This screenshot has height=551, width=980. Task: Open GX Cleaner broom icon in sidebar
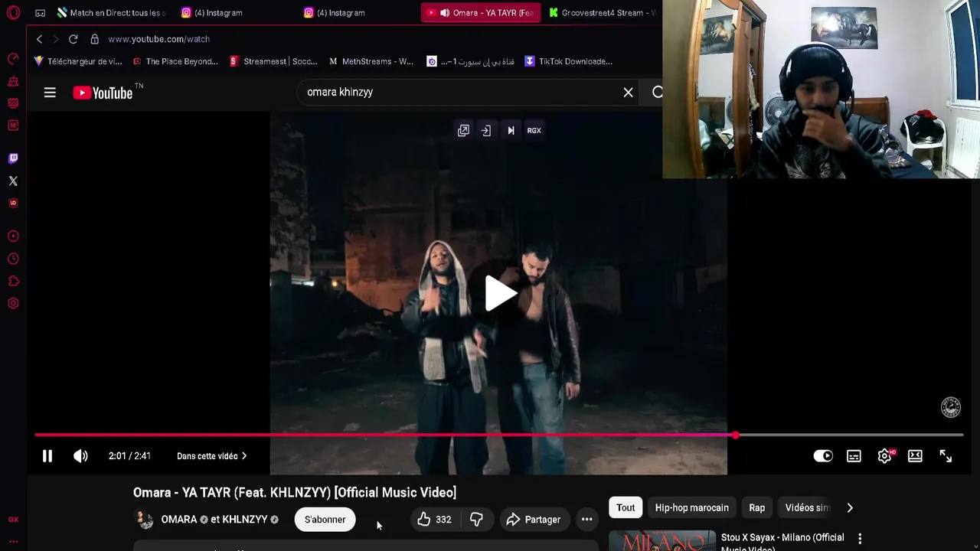(x=13, y=81)
